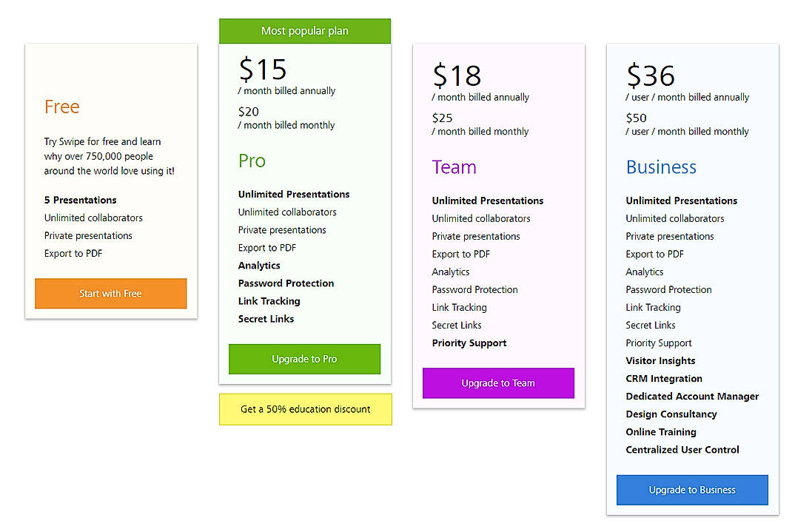Click Priority Support in Team plan
This screenshot has width=792, height=532.
[x=469, y=343]
